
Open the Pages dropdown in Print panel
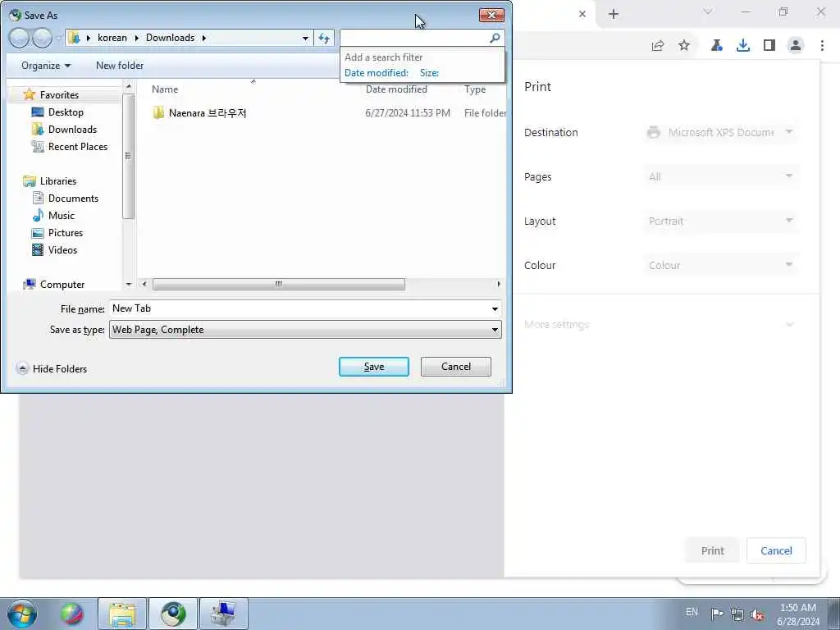pyautogui.click(x=720, y=177)
